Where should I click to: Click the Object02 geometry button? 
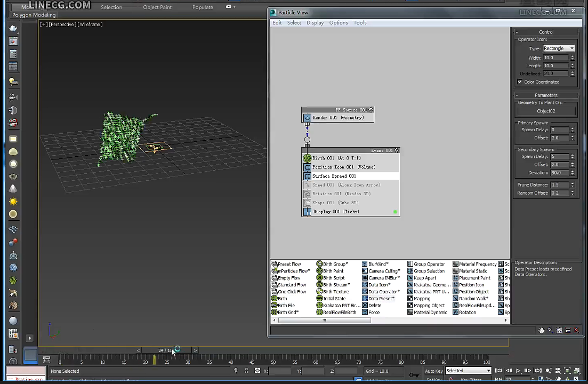[x=546, y=111]
